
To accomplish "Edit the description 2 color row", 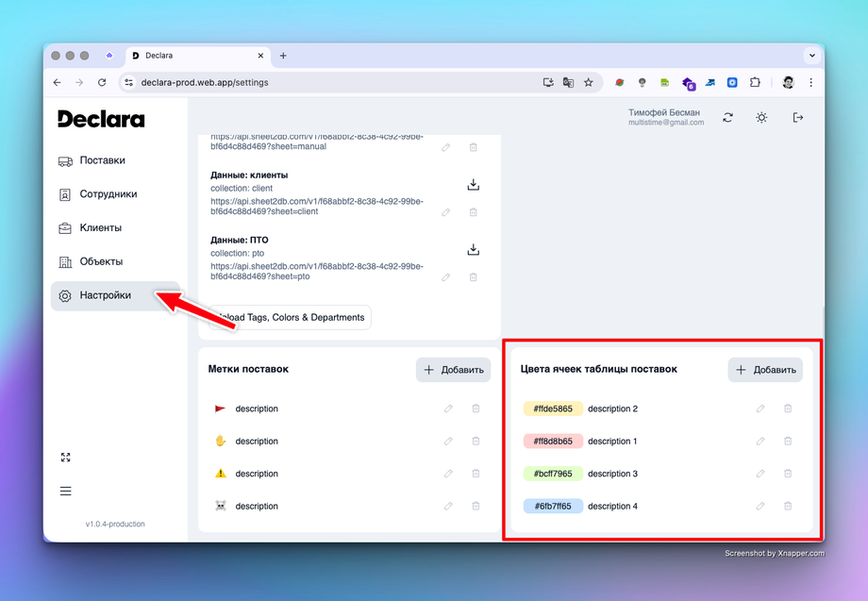I will [760, 409].
